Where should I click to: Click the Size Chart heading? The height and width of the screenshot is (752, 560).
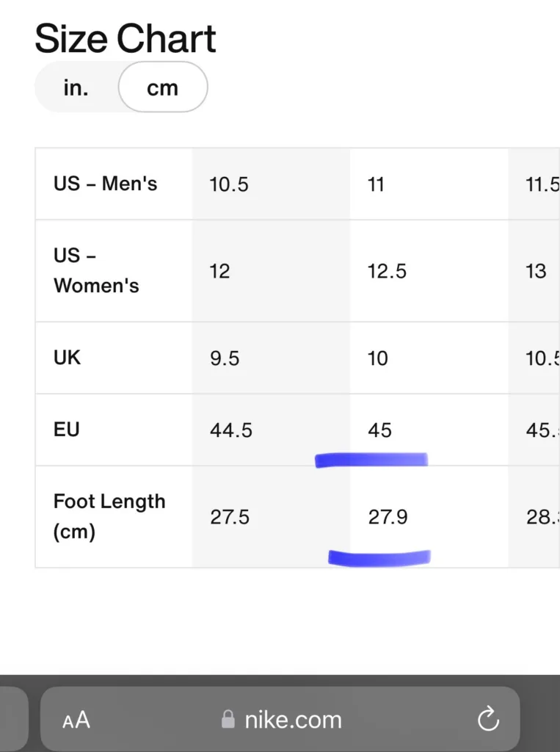pyautogui.click(x=126, y=38)
